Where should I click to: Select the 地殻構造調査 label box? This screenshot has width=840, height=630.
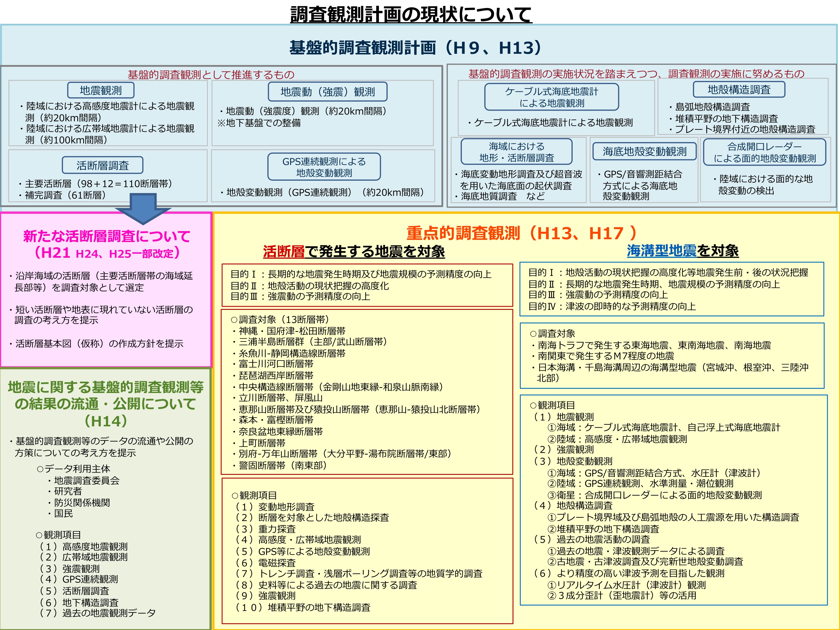[x=739, y=90]
